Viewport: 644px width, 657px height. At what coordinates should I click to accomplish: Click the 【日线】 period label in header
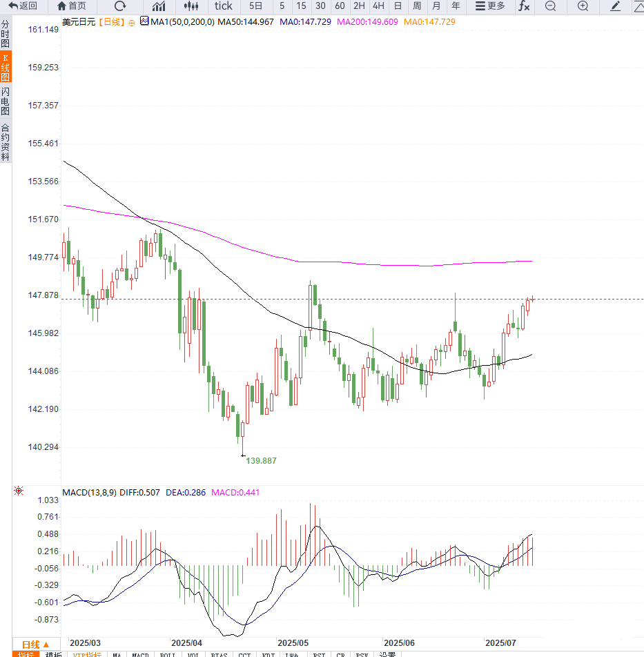pos(112,22)
